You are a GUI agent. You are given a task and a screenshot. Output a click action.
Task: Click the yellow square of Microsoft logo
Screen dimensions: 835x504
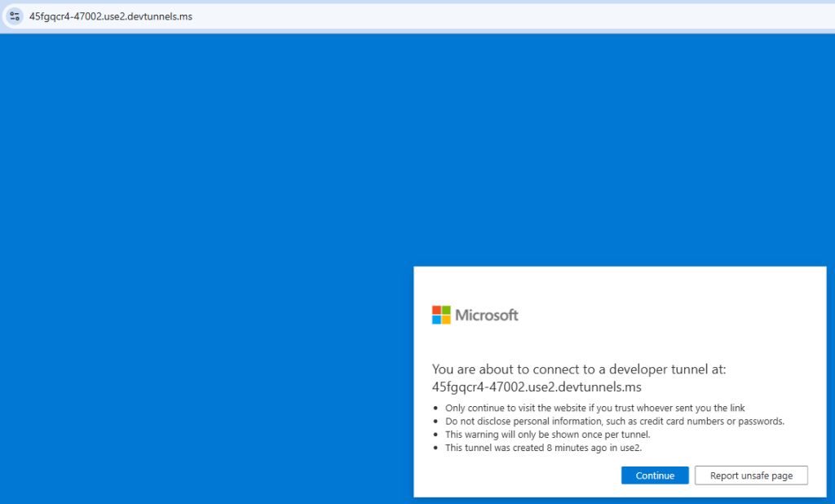pos(446,320)
